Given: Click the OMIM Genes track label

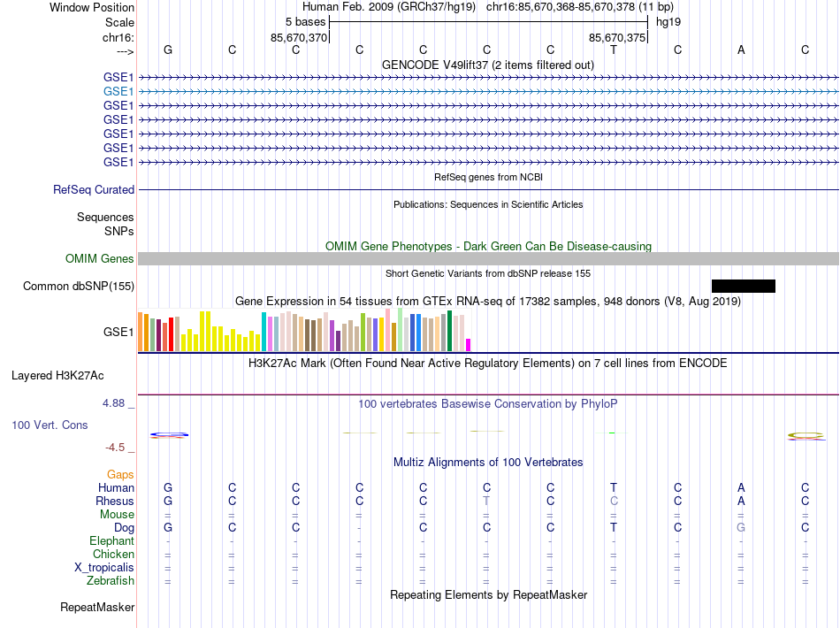Looking at the screenshot, I should coord(100,259).
